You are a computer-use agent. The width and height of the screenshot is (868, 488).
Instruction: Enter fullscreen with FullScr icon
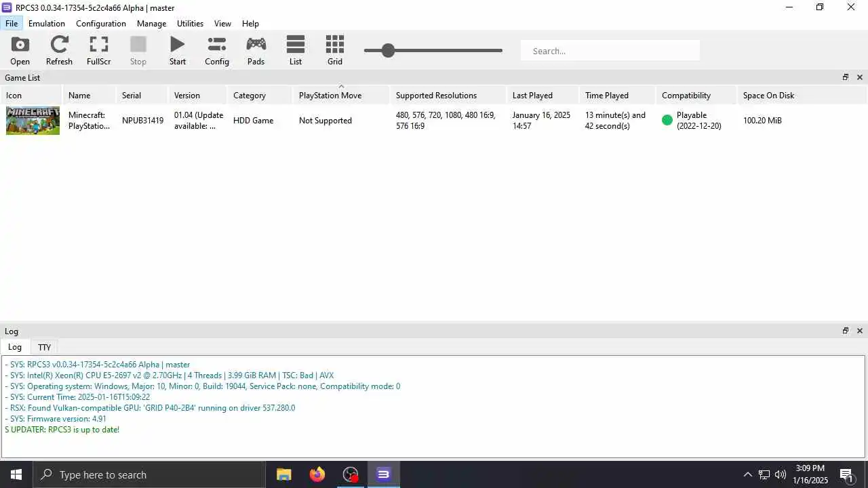pos(98,51)
